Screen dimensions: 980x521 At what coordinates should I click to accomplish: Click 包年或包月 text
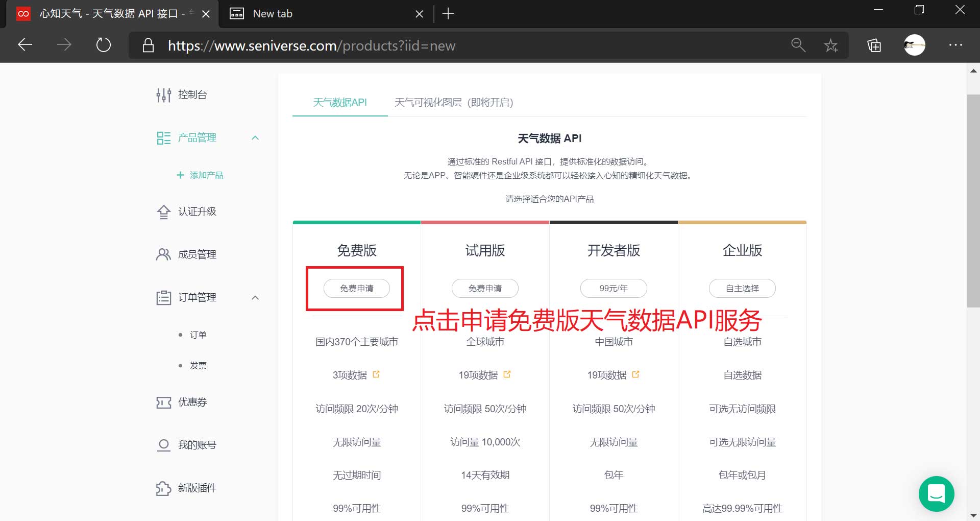tap(742, 475)
